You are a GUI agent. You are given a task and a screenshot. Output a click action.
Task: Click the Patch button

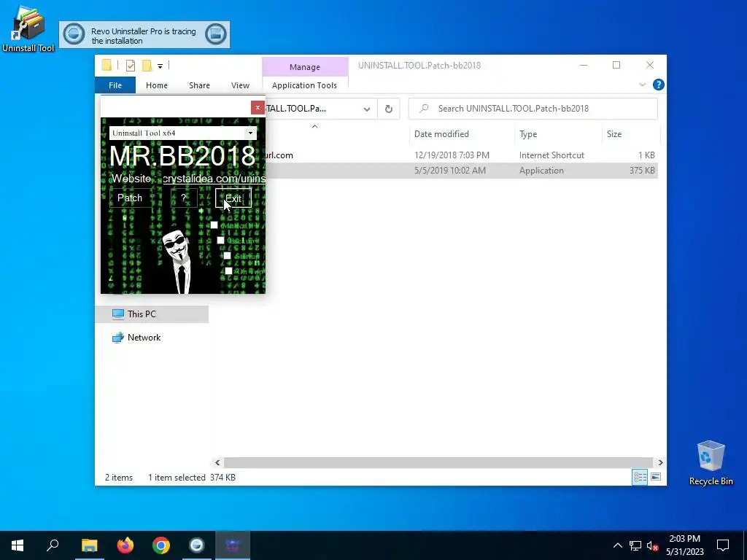[130, 198]
